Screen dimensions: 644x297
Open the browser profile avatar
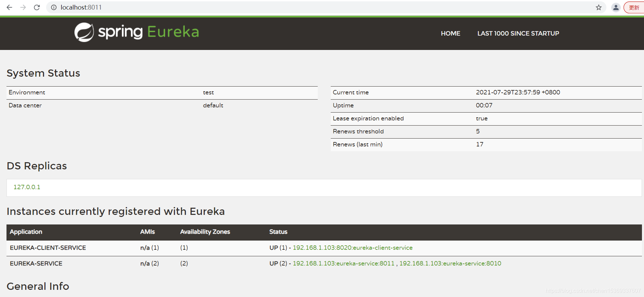point(616,7)
